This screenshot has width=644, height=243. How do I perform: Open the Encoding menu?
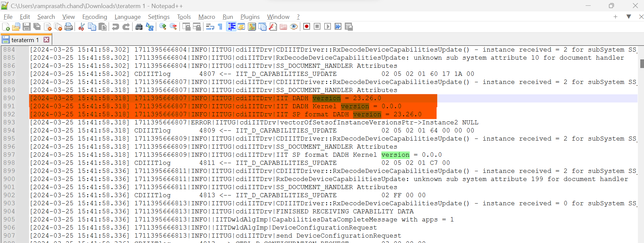point(94,17)
